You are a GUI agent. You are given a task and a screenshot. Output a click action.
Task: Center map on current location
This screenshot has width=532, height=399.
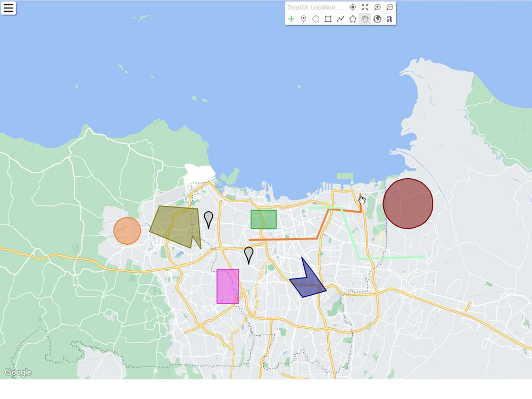click(353, 7)
